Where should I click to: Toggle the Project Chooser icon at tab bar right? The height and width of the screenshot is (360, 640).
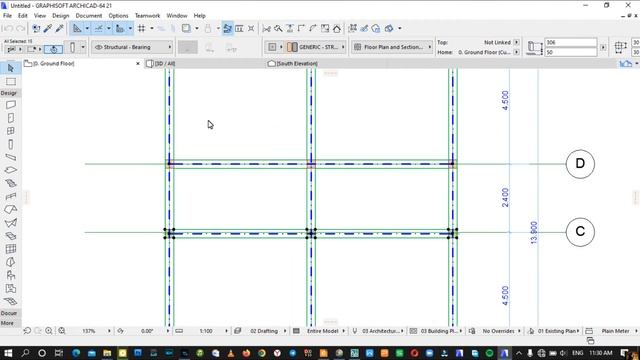pos(625,64)
